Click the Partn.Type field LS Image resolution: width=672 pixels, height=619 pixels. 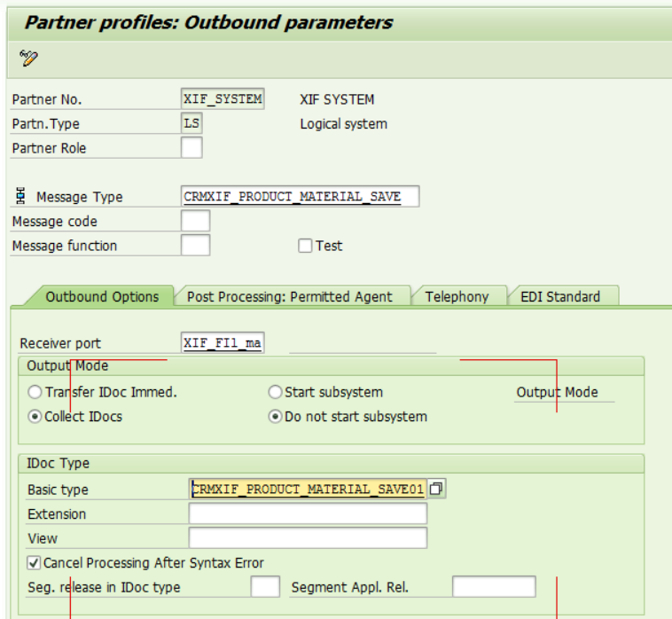[191, 123]
